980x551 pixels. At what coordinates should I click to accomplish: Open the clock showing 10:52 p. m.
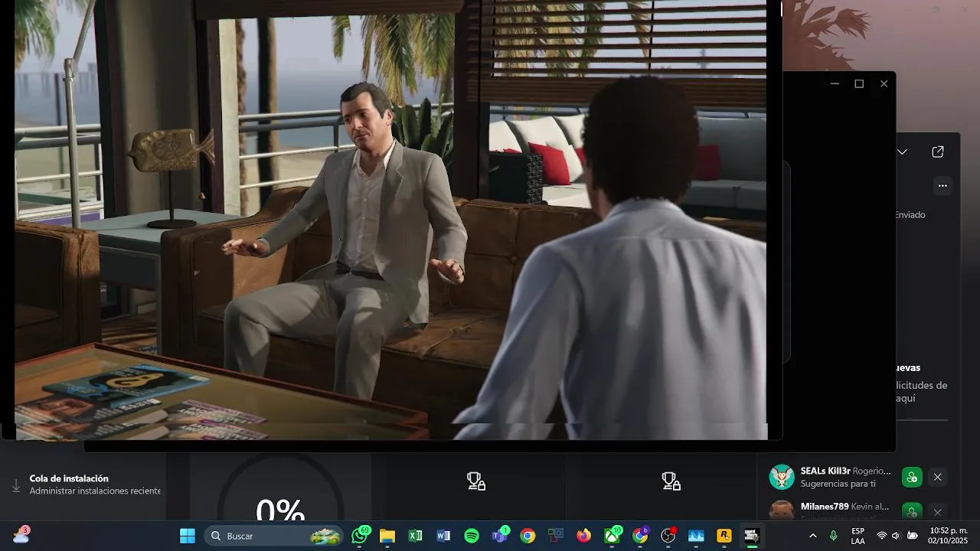point(948,536)
